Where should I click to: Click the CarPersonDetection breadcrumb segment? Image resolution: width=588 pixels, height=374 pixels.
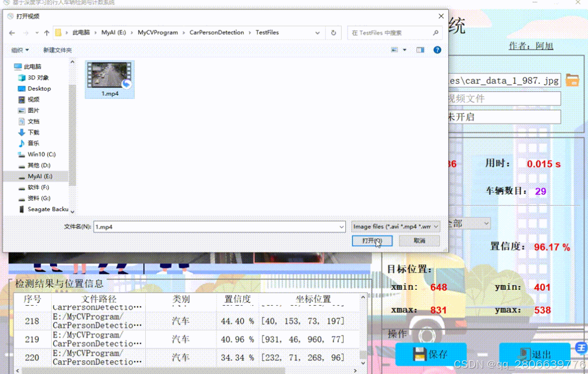pyautogui.click(x=217, y=32)
